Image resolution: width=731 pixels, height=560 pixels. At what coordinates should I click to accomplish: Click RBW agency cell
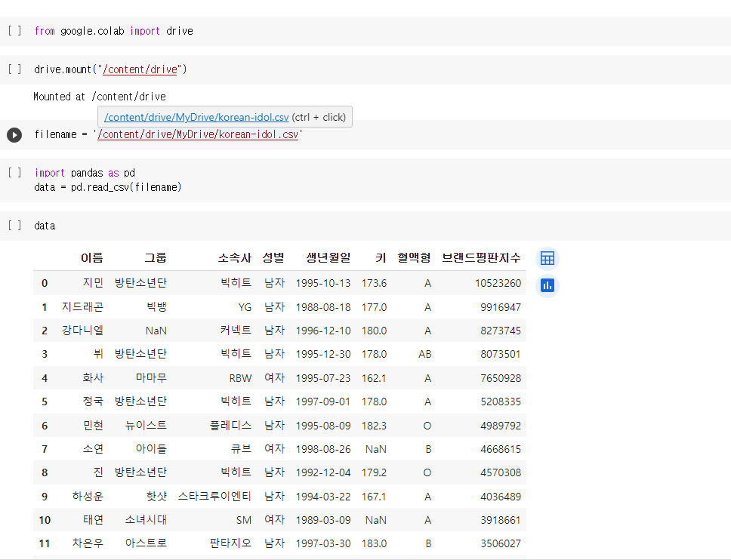[x=240, y=378]
